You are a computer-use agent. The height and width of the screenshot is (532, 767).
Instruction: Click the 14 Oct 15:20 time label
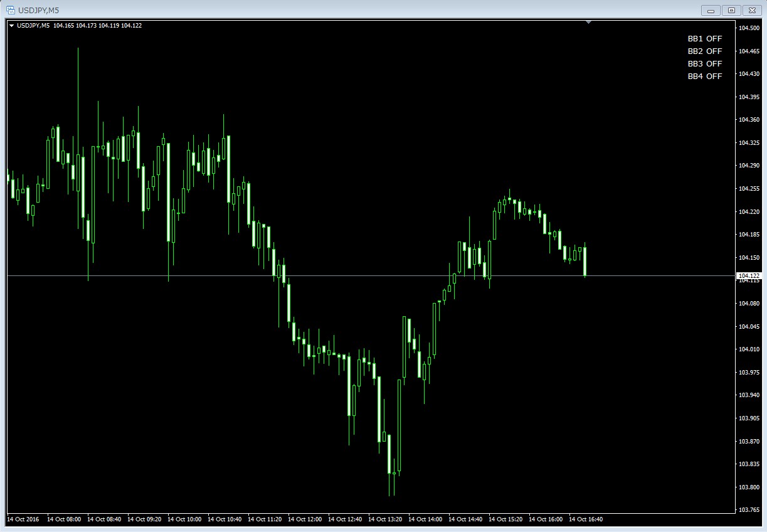click(x=505, y=519)
